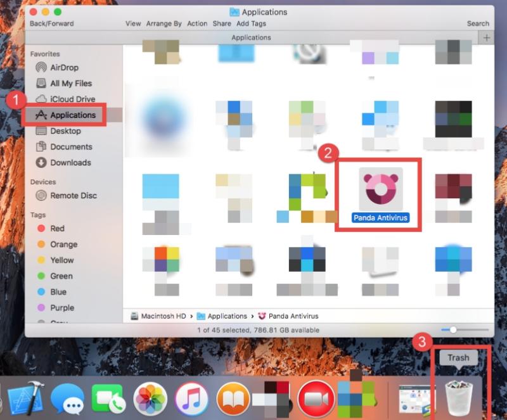Open Photos from the Dock

click(150, 398)
